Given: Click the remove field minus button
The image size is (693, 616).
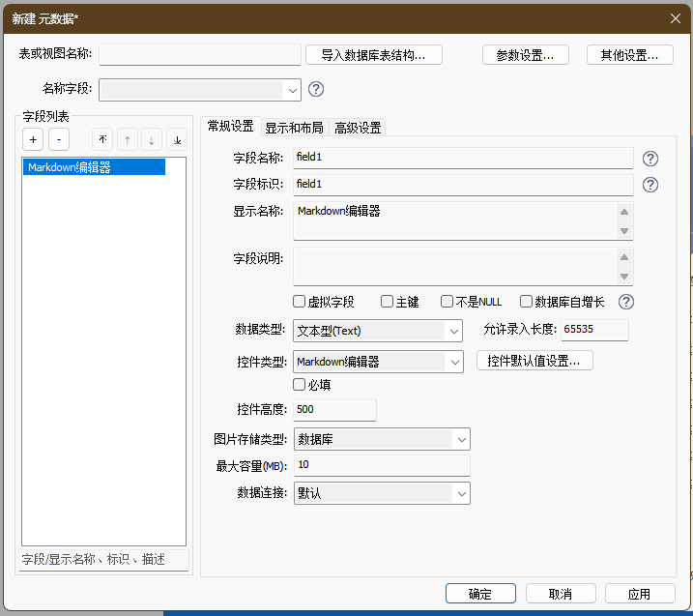Looking at the screenshot, I should 58,140.
